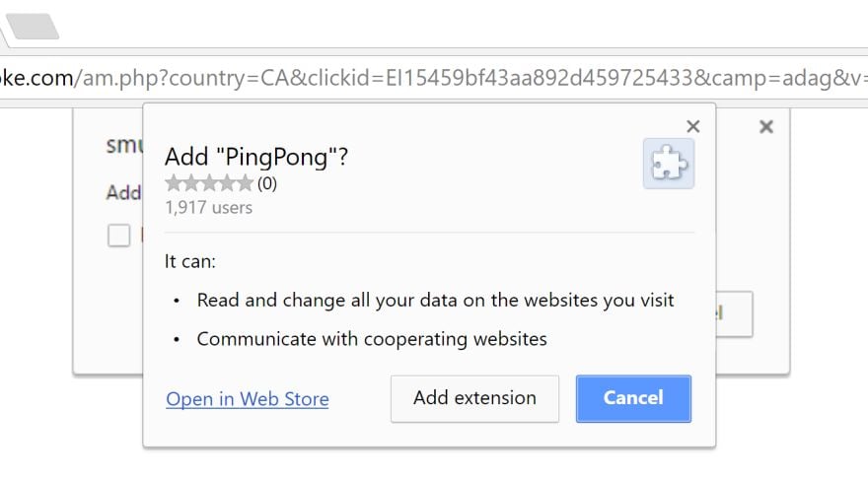
Task: Click the third (middle) rating star
Action: tap(209, 182)
